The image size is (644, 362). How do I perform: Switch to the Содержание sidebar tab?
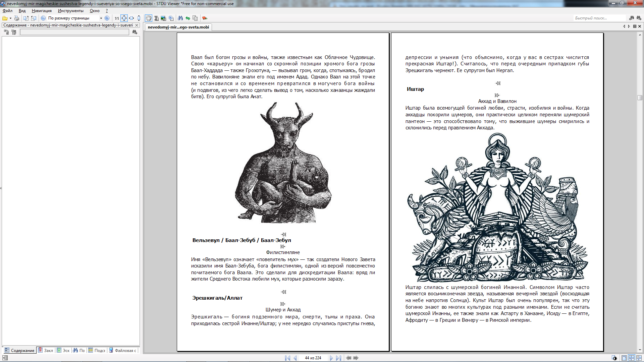19,350
